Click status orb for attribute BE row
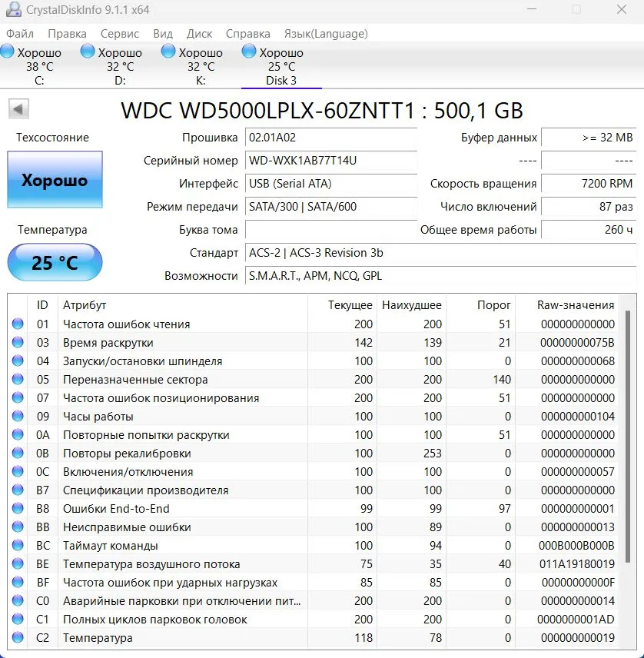The width and height of the screenshot is (644, 658). [18, 564]
